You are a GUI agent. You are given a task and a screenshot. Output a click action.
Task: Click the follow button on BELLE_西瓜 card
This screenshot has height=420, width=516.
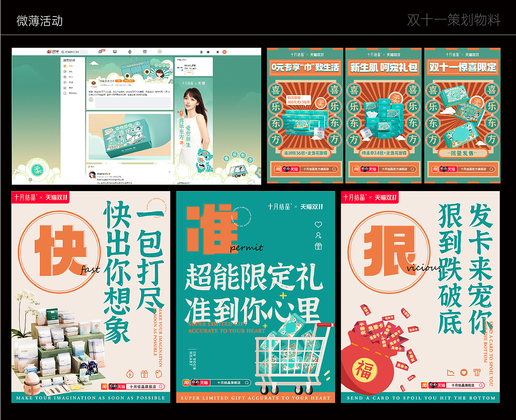pos(189,73)
